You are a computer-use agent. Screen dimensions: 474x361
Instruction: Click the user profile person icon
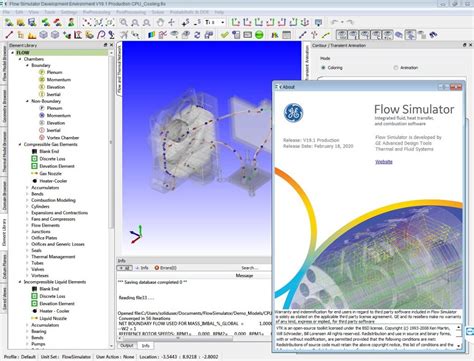click(x=71, y=22)
